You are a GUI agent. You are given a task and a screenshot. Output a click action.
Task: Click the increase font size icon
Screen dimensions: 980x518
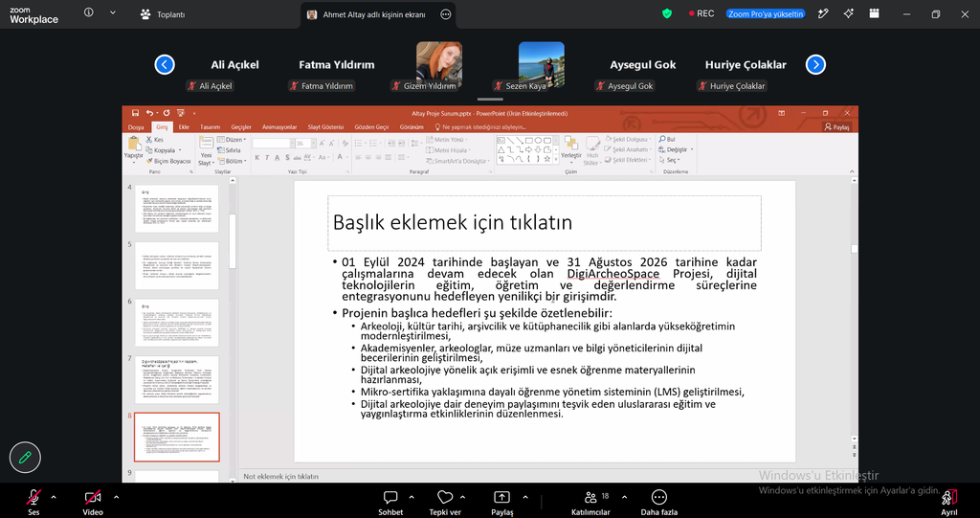(x=322, y=144)
